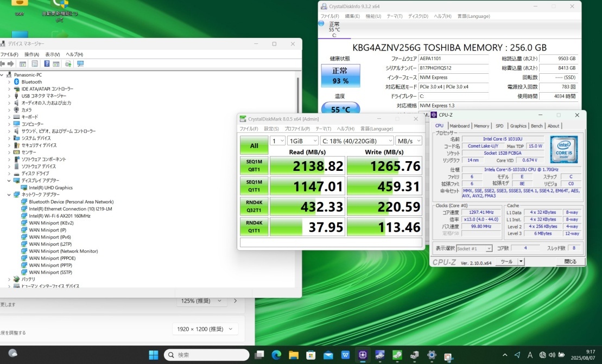Click the Windows Start button
Viewport: 602px width, 364px height.
coord(154,355)
